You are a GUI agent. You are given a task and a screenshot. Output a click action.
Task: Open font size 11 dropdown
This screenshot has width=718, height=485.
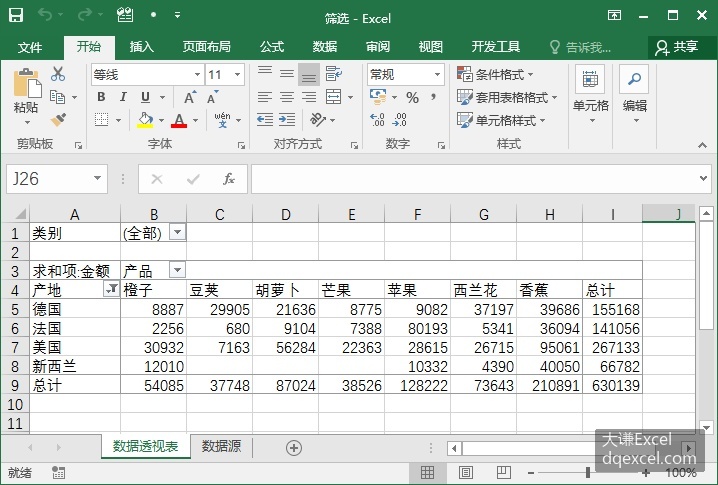(x=238, y=74)
